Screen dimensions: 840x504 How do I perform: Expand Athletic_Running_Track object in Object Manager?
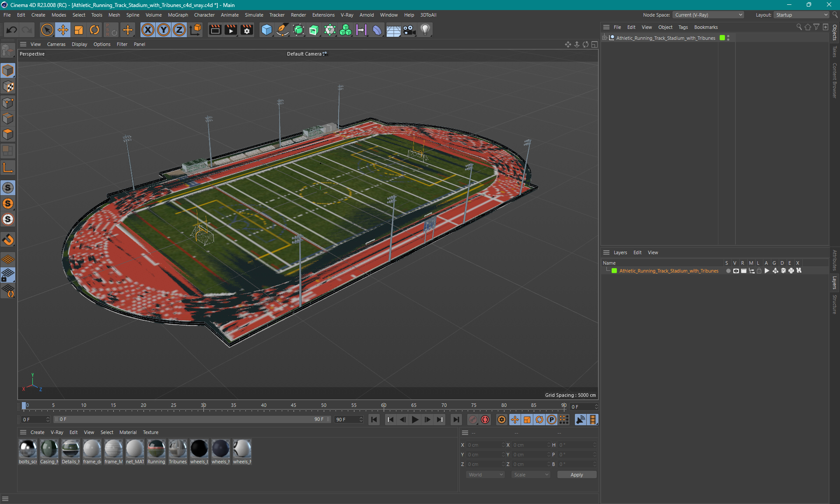click(x=605, y=38)
